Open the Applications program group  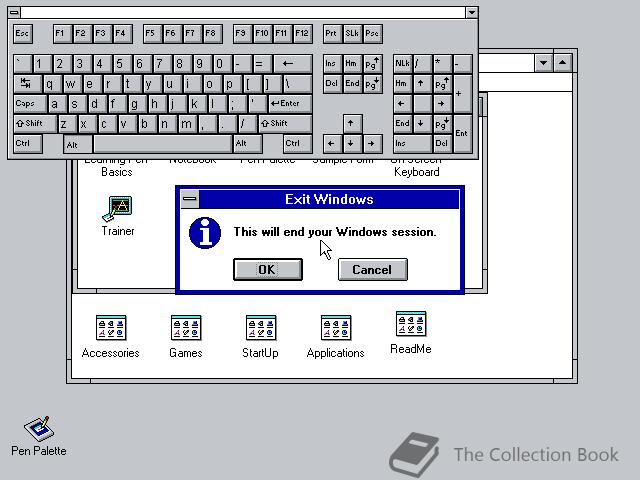tap(336, 336)
